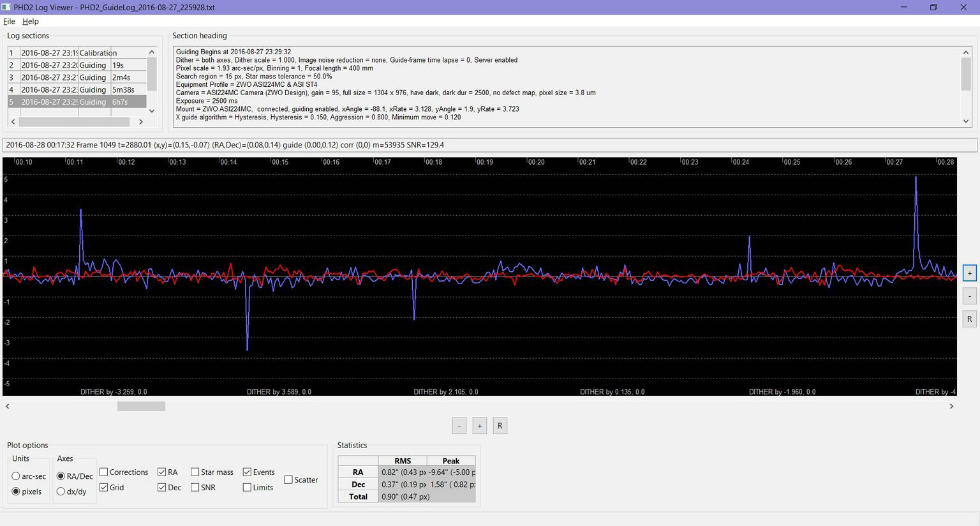980x526 pixels.
Task: Click the vertical reset R button beside graph
Action: tap(969, 319)
